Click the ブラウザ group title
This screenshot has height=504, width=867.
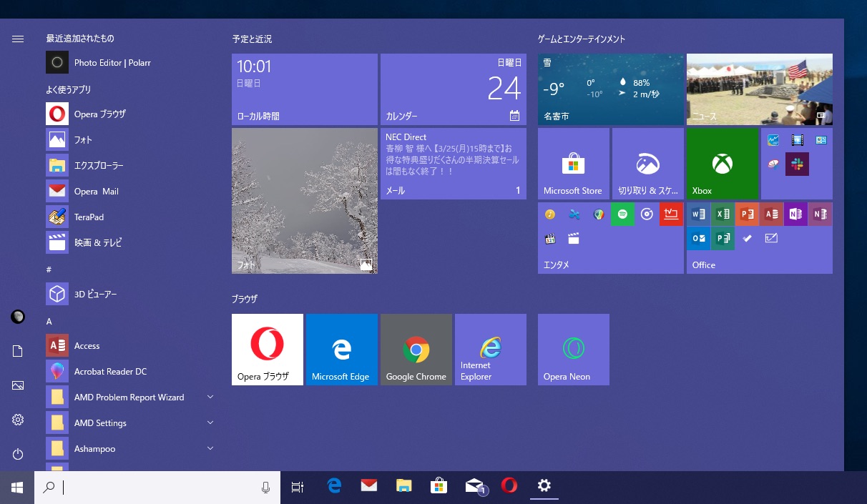[x=244, y=299]
